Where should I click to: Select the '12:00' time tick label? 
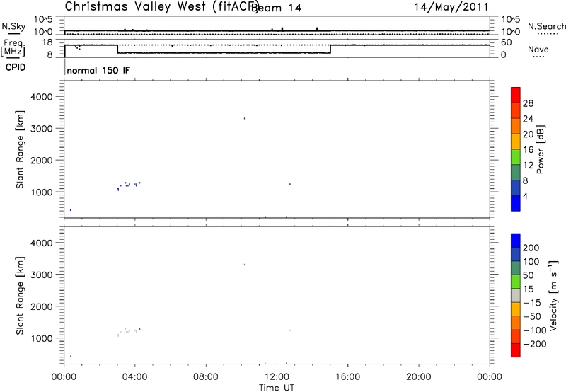click(x=277, y=377)
